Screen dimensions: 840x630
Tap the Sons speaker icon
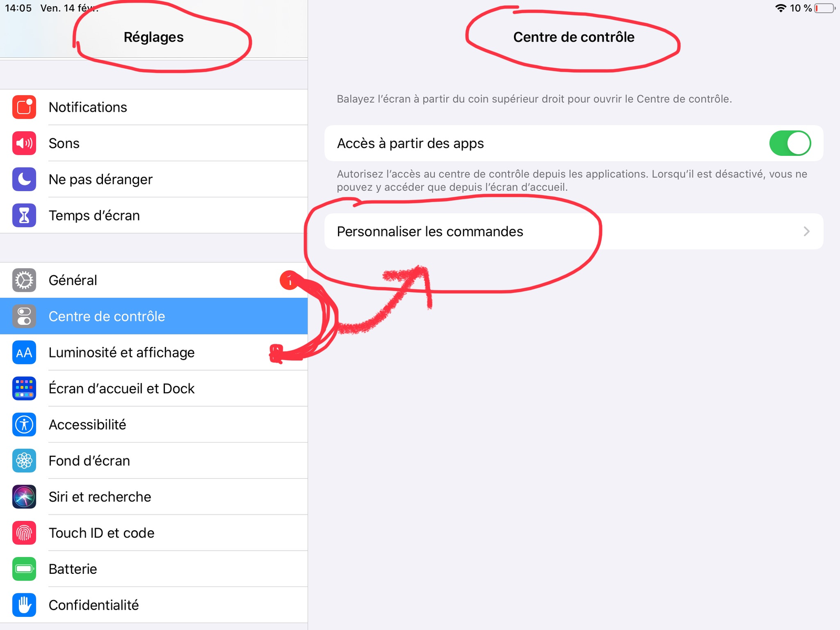[24, 143]
